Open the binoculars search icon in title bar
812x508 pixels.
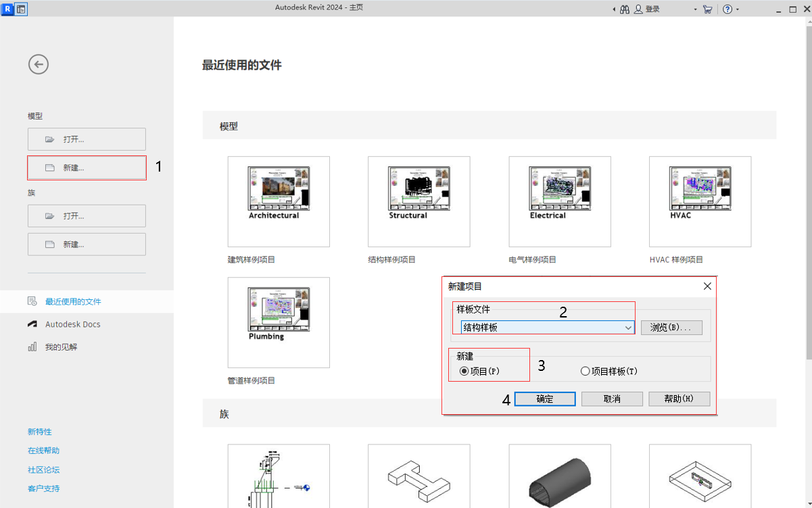pyautogui.click(x=625, y=9)
